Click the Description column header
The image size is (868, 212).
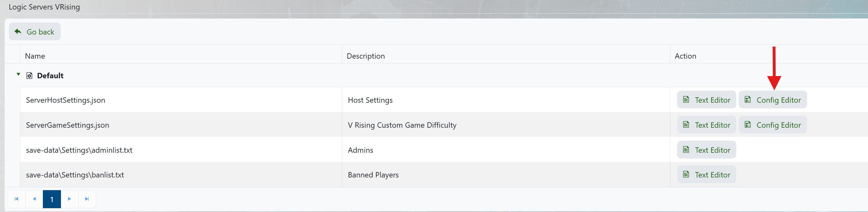(x=366, y=56)
